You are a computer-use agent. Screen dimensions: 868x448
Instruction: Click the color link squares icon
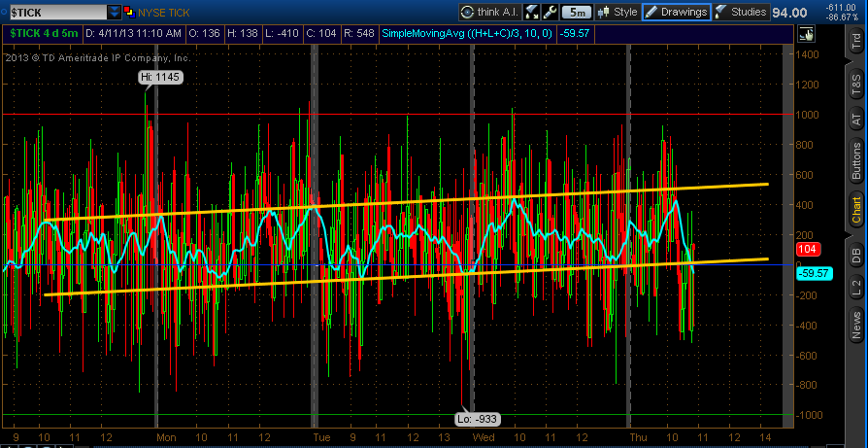point(129,12)
